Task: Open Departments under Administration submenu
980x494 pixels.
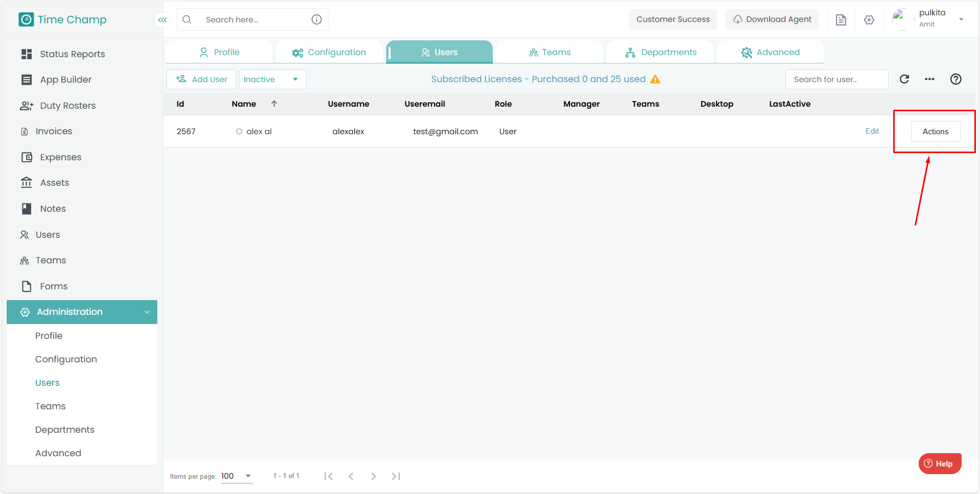Action: pyautogui.click(x=65, y=430)
